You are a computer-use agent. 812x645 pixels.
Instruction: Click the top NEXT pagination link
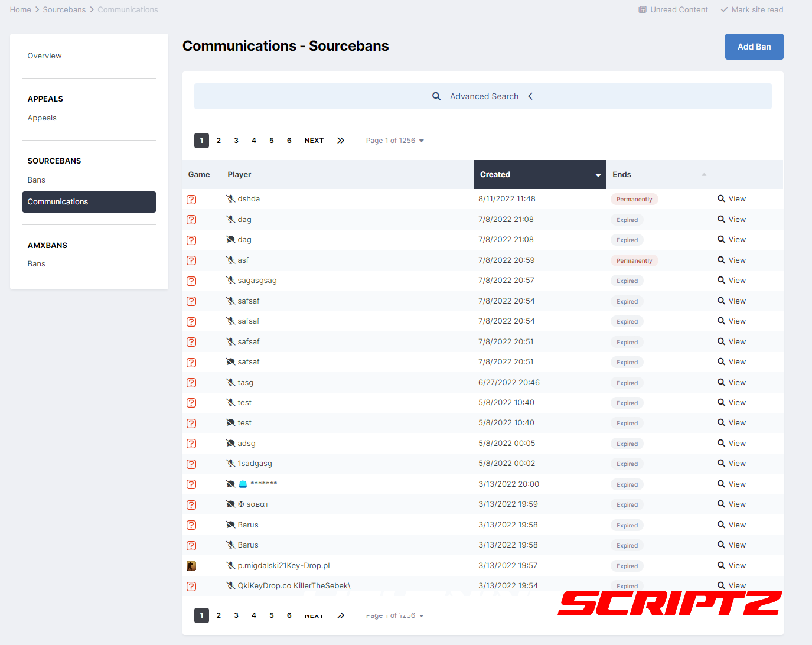[314, 141]
